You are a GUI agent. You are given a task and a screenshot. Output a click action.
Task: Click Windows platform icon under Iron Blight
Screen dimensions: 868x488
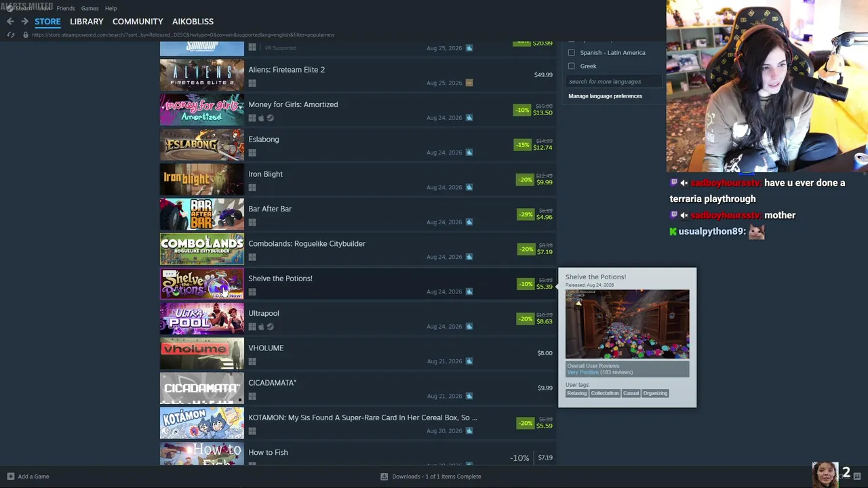tap(252, 188)
